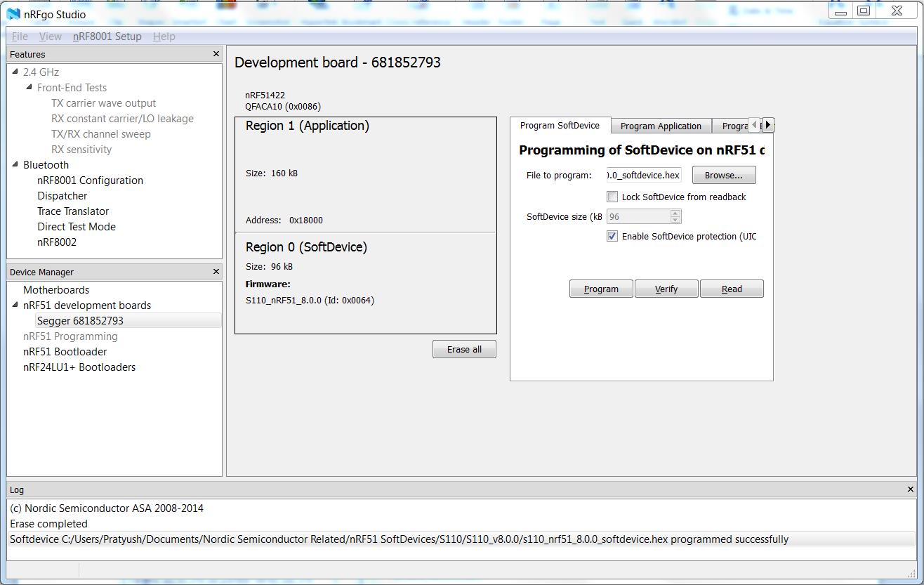Enable Lock SoftDevice from readback checkbox

click(612, 197)
